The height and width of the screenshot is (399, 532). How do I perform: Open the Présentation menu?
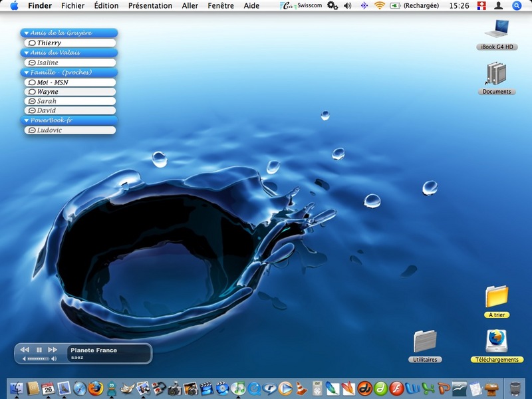150,6
